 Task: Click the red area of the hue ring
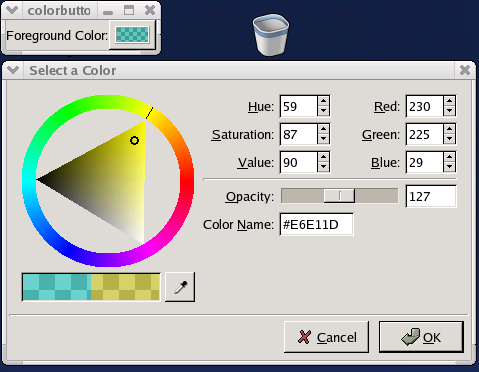click(187, 181)
